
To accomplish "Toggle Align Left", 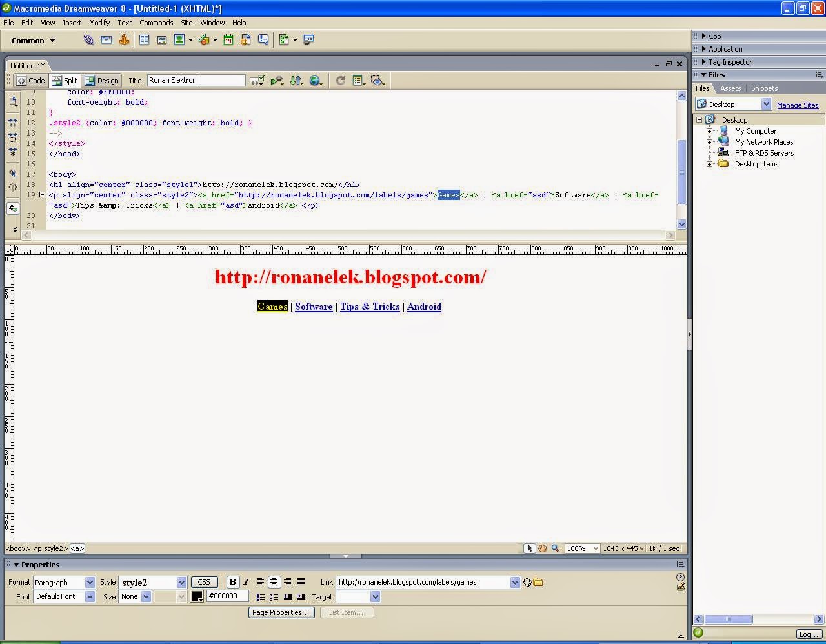I will 260,582.
